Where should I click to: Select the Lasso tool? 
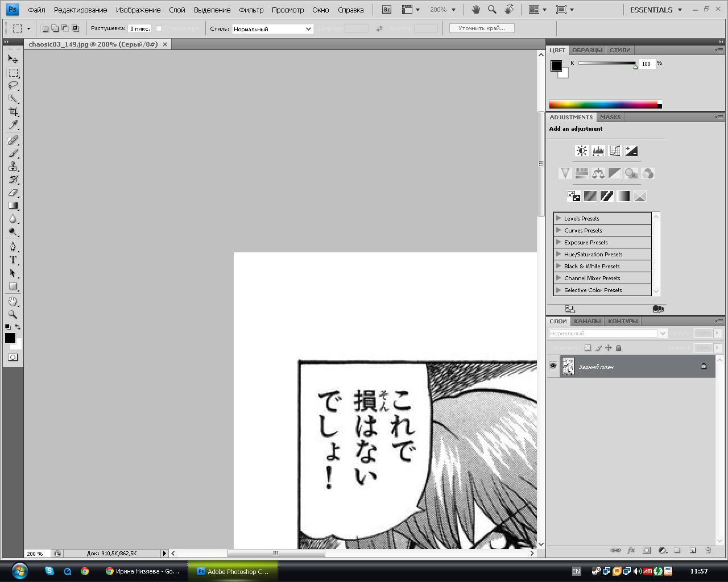coord(13,86)
